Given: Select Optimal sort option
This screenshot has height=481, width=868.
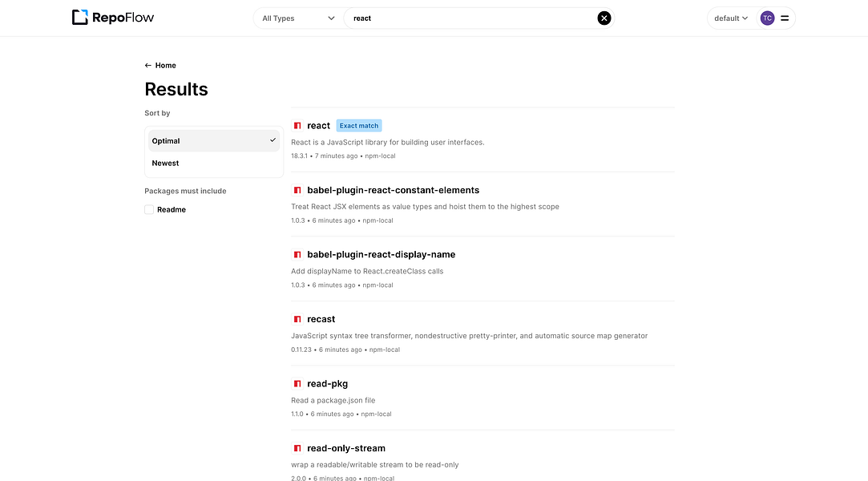Looking at the screenshot, I should click(x=214, y=140).
